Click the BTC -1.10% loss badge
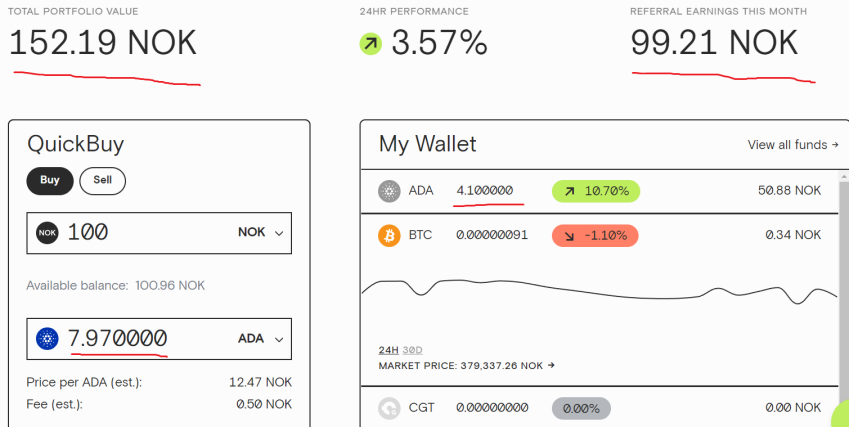Image resolution: width=849 pixels, height=427 pixels. click(x=595, y=235)
